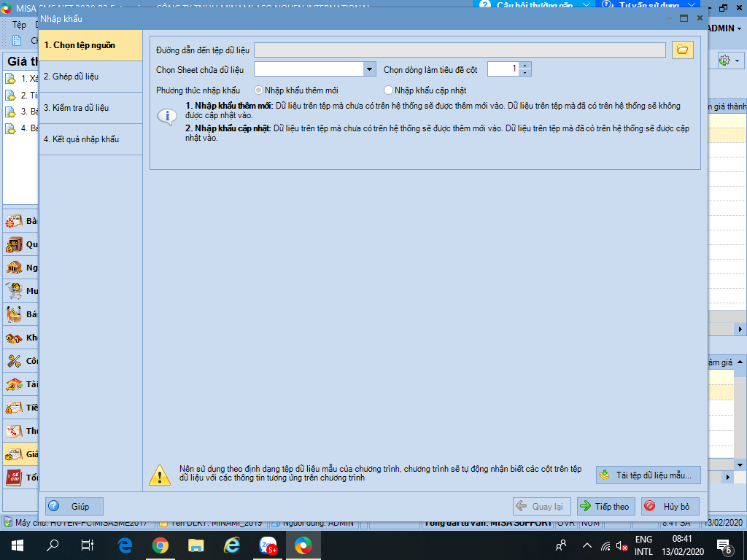Click the muted volume tray icon

tap(622, 545)
